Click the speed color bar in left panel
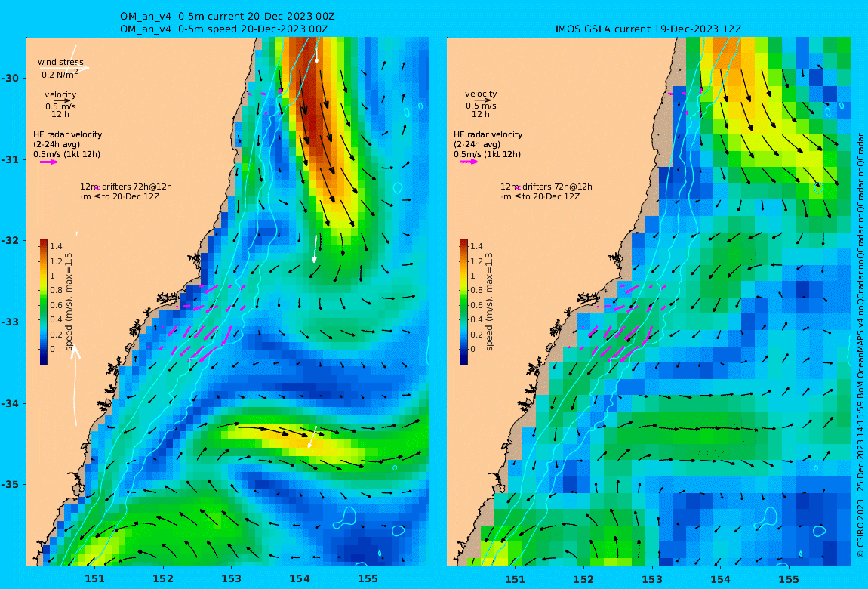Image resolution: width=868 pixels, height=589 pixels. click(44, 302)
